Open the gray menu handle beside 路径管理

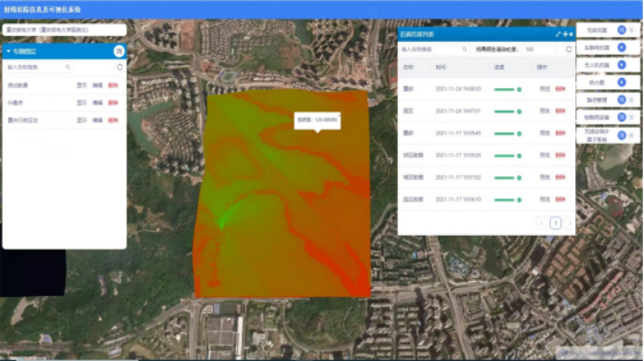(632, 99)
